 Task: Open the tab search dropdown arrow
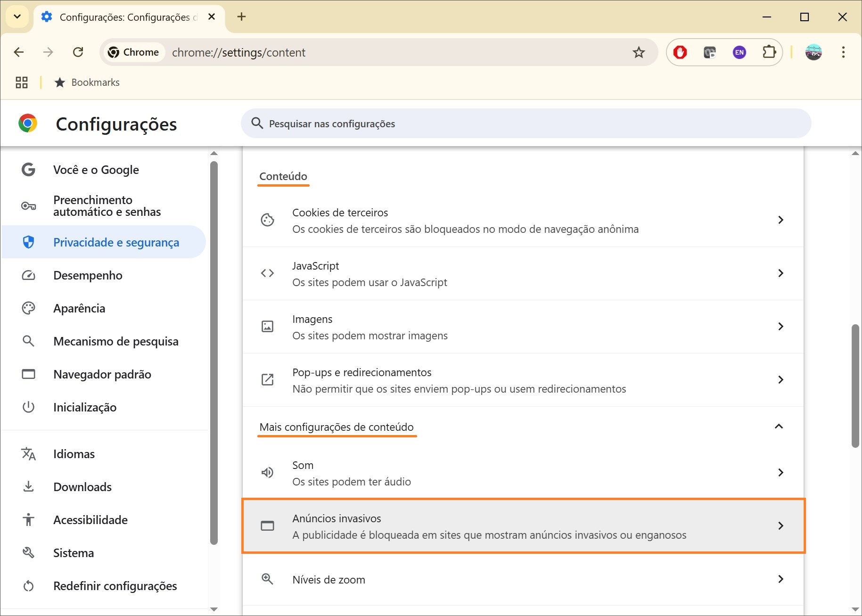tap(17, 17)
